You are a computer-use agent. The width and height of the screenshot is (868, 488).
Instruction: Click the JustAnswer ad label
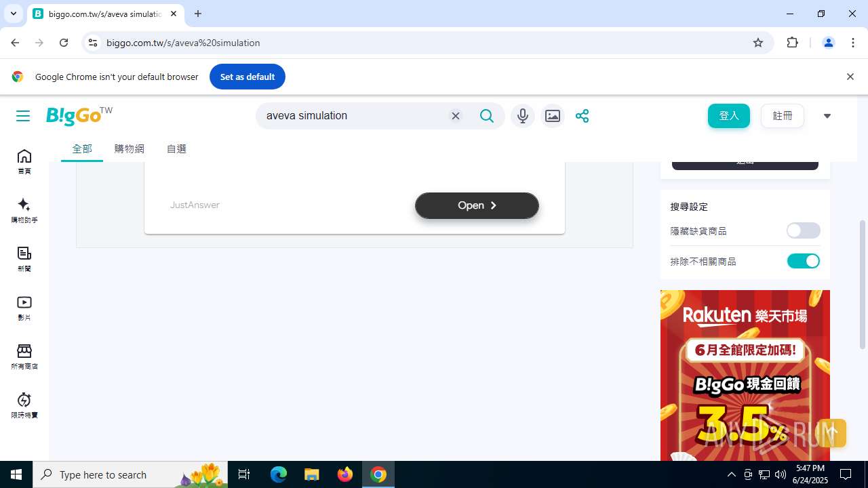coord(195,205)
